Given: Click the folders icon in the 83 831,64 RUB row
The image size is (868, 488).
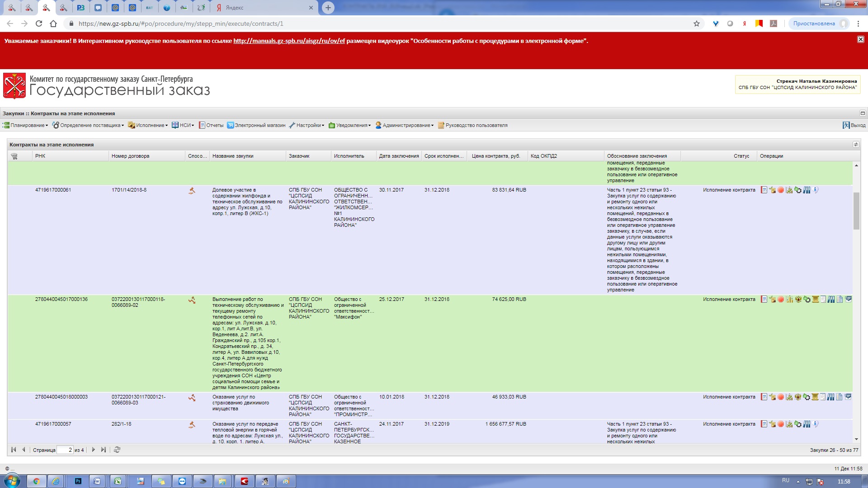Looking at the screenshot, I should point(807,190).
